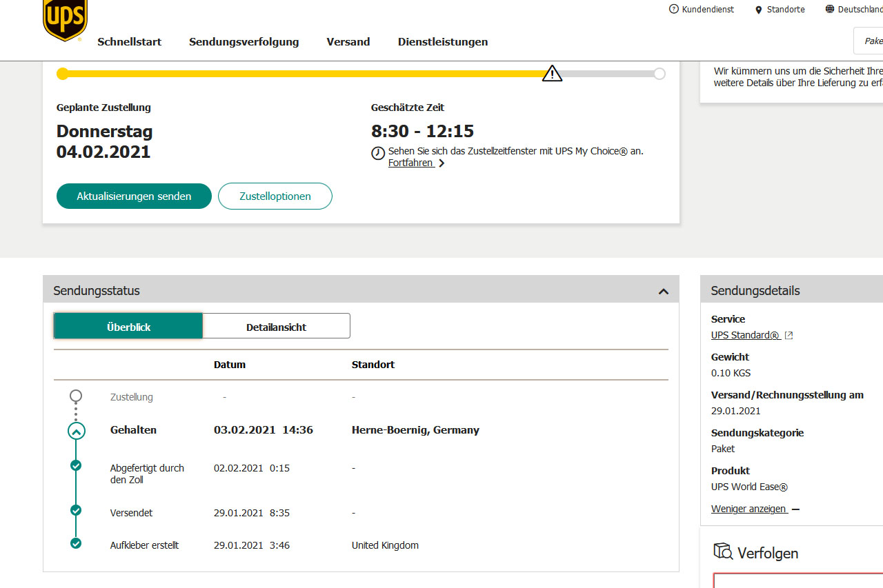
Task: Click the warning triangle on progress bar
Action: pyautogui.click(x=552, y=73)
